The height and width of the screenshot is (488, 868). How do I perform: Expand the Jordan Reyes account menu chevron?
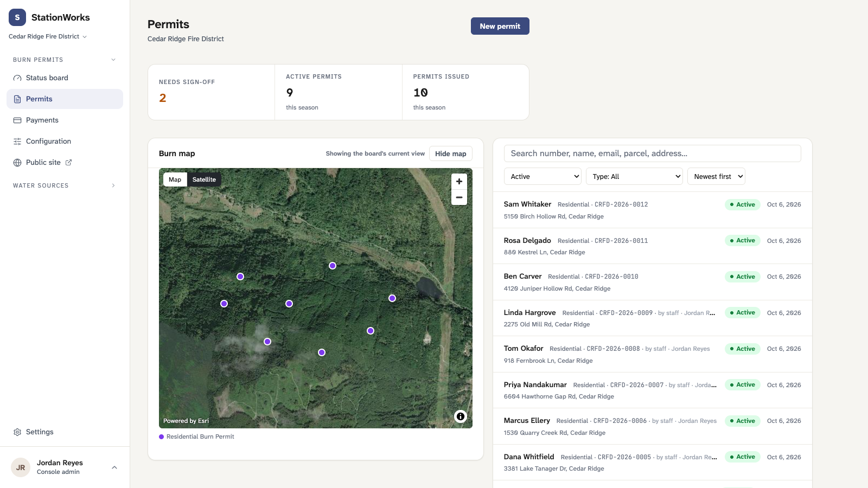(x=114, y=467)
